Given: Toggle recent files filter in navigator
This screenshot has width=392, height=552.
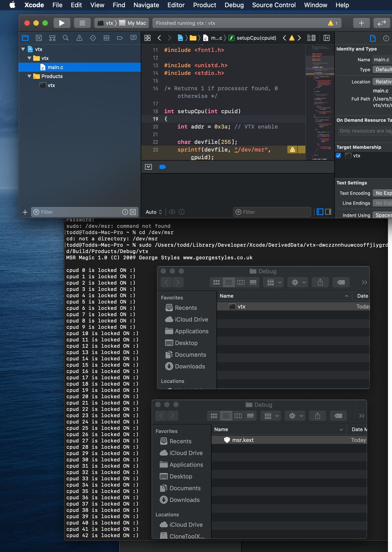Looking at the screenshot, I should (x=125, y=212).
